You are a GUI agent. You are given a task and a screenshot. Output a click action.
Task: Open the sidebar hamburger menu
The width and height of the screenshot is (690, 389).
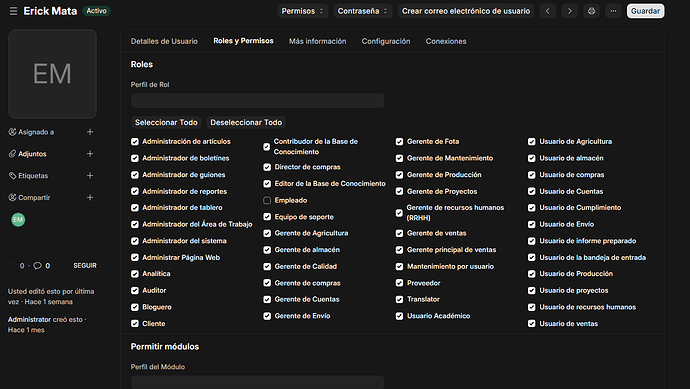coord(13,11)
